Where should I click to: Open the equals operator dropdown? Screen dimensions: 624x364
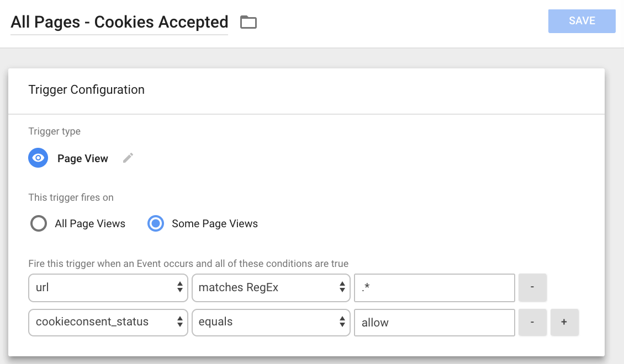[x=271, y=322]
